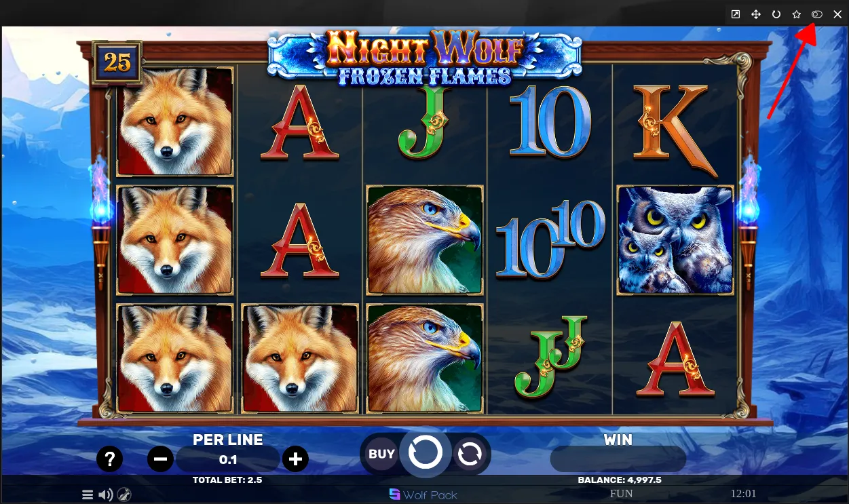Open the game in a new window

click(736, 14)
